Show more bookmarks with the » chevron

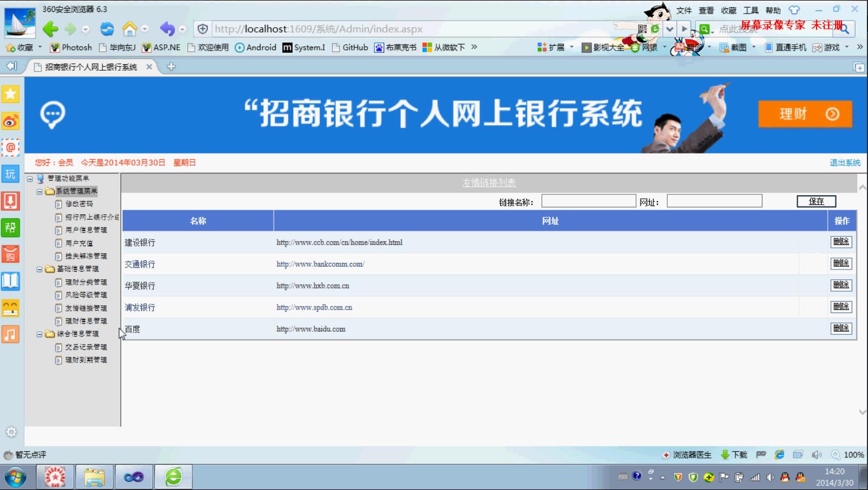pos(475,47)
